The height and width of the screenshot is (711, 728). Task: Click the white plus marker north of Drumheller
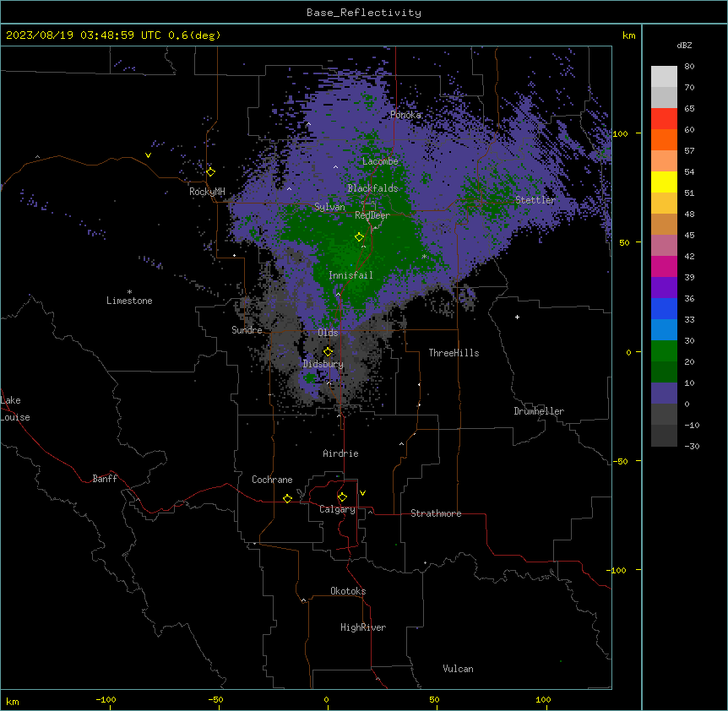[x=517, y=317]
